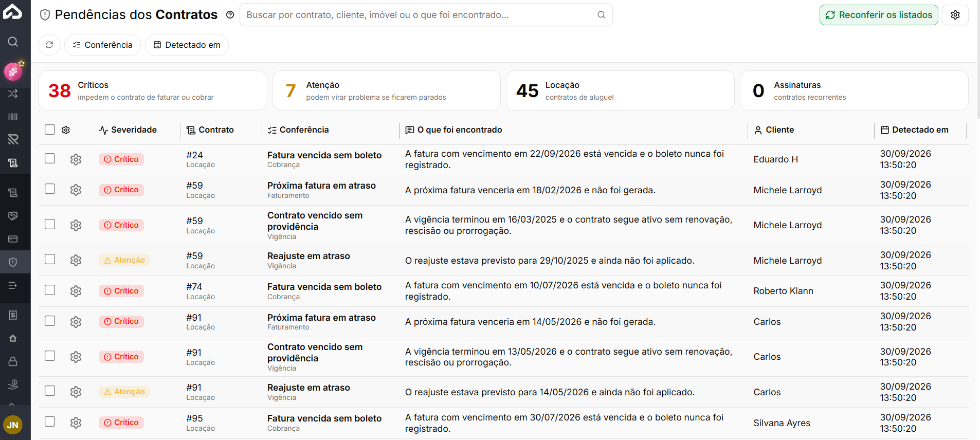Image resolution: width=980 pixels, height=440 pixels.
Task: Click the help icon beside Pendências dos Contratos
Action: 230,15
